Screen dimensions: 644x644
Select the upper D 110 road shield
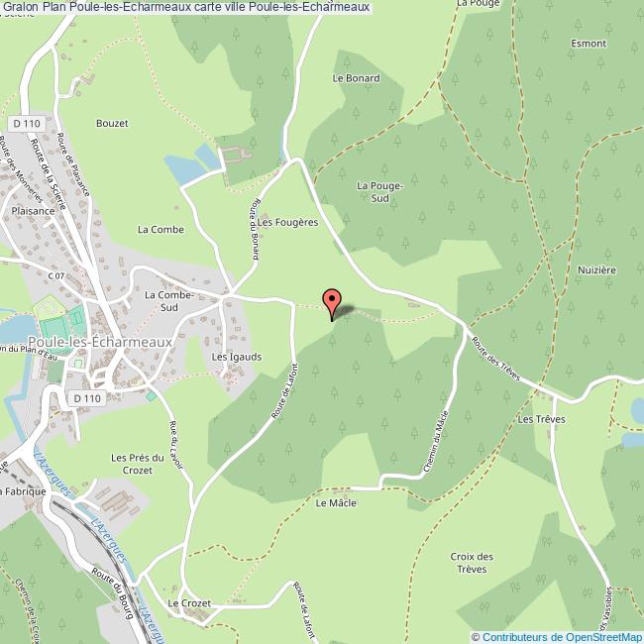click(27, 124)
